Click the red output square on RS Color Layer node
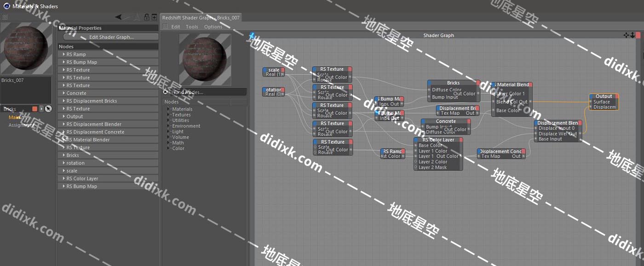 [460, 140]
